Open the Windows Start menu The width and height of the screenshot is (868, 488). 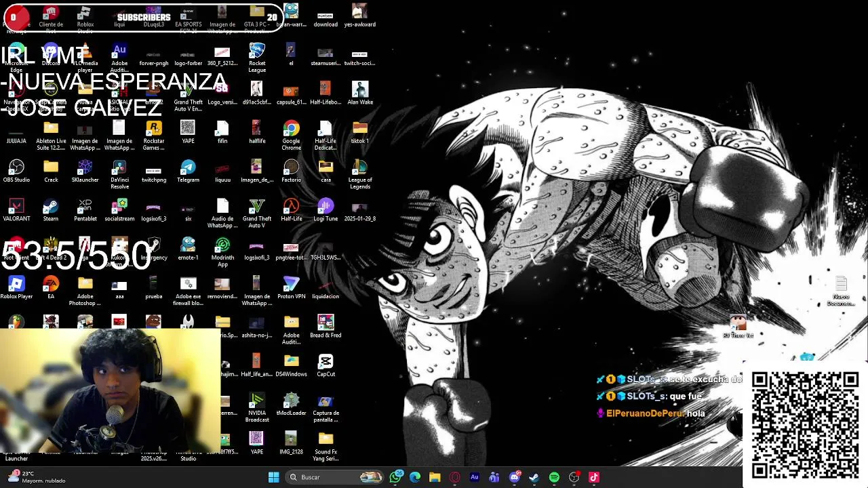[x=273, y=477]
